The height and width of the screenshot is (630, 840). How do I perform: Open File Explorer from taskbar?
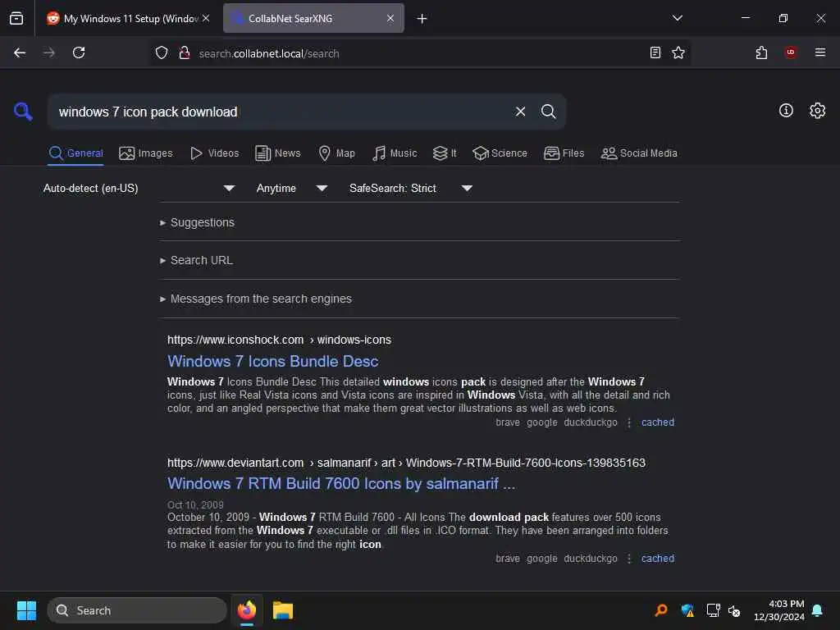tap(282, 610)
